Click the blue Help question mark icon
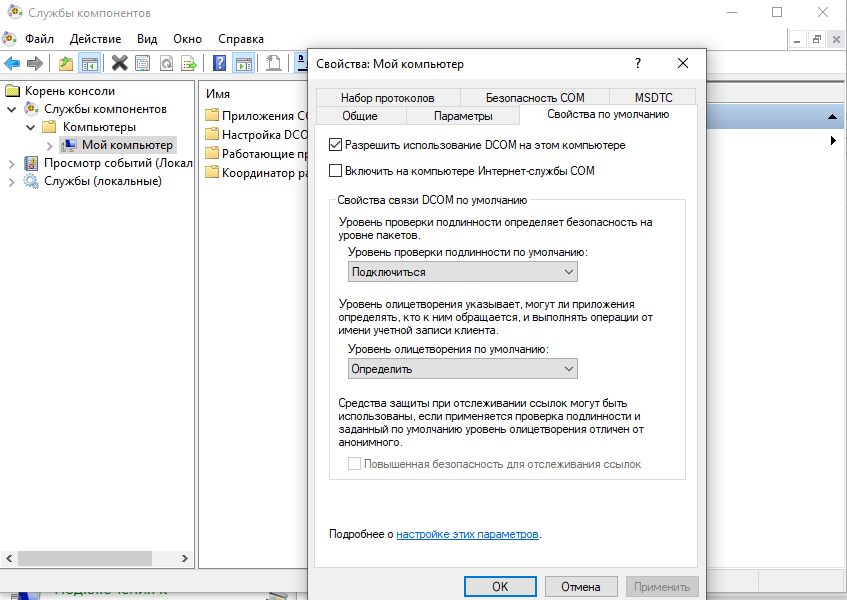This screenshot has height=600, width=847. (x=219, y=63)
